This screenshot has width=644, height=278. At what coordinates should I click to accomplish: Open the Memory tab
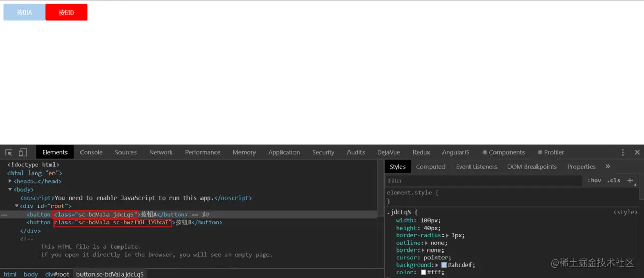tap(244, 152)
